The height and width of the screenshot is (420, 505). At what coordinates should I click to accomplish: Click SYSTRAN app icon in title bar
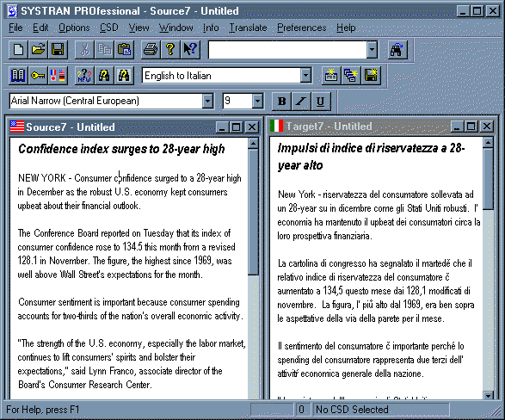12,11
